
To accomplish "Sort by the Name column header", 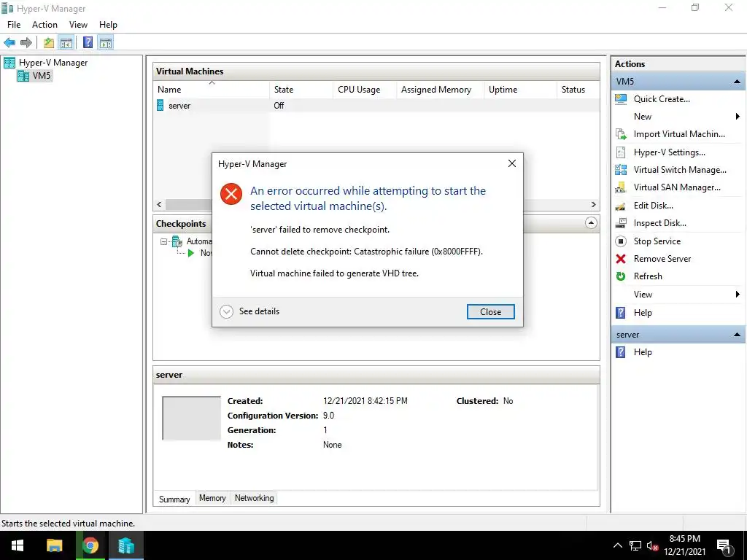I will tap(212, 90).
